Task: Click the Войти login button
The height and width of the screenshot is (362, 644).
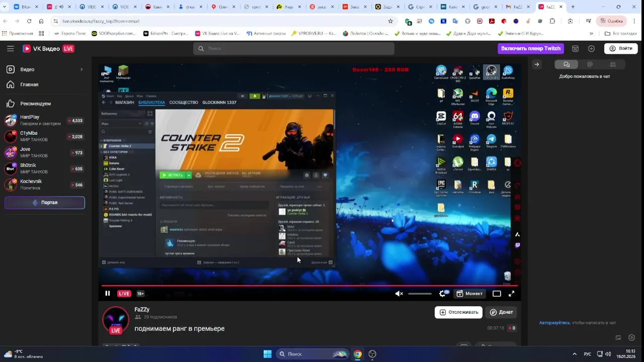Action: (621, 48)
